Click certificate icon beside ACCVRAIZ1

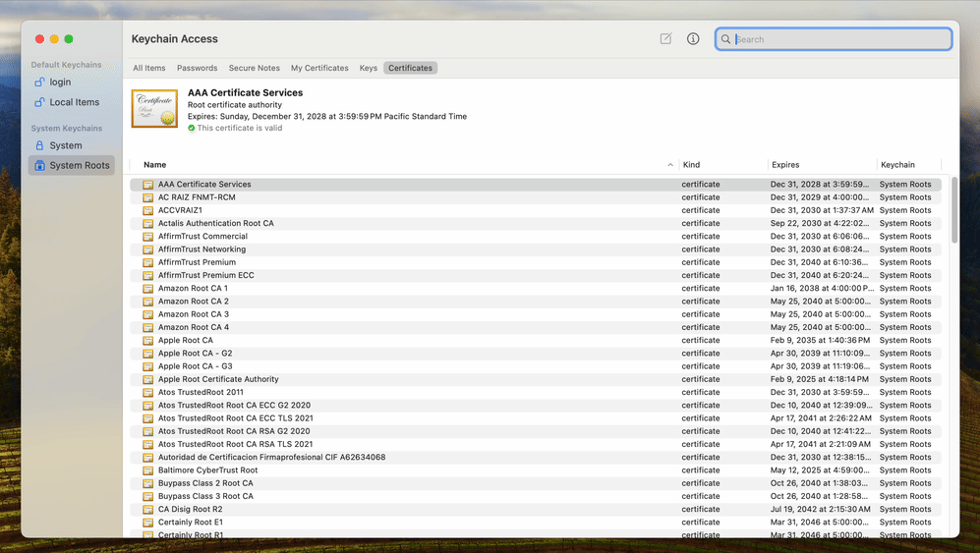(147, 210)
